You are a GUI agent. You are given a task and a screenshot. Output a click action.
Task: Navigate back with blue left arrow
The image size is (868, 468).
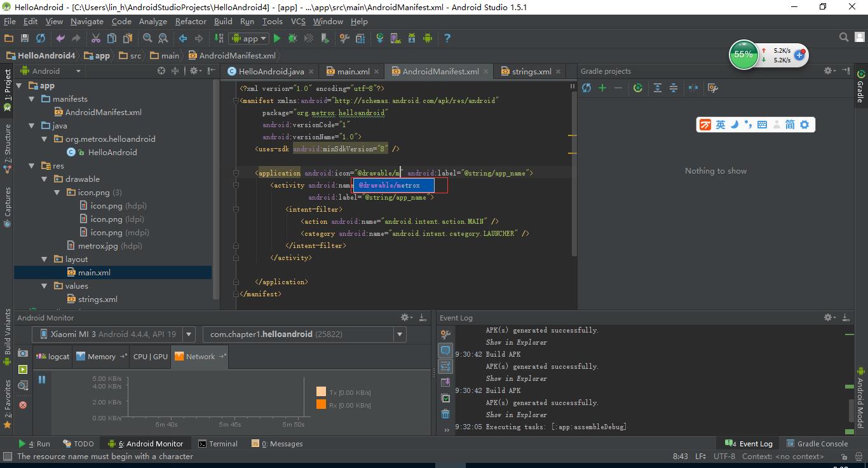(183, 38)
